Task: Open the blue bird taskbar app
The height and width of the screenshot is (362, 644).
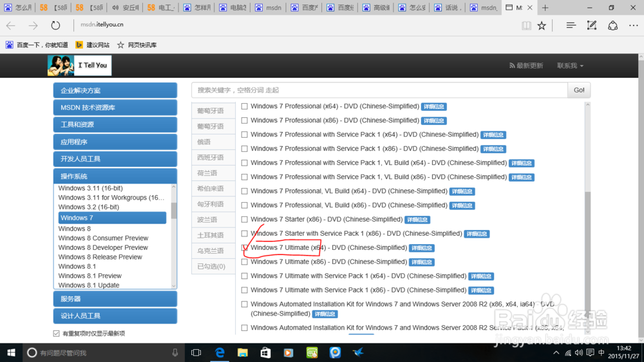Action: coord(358,352)
